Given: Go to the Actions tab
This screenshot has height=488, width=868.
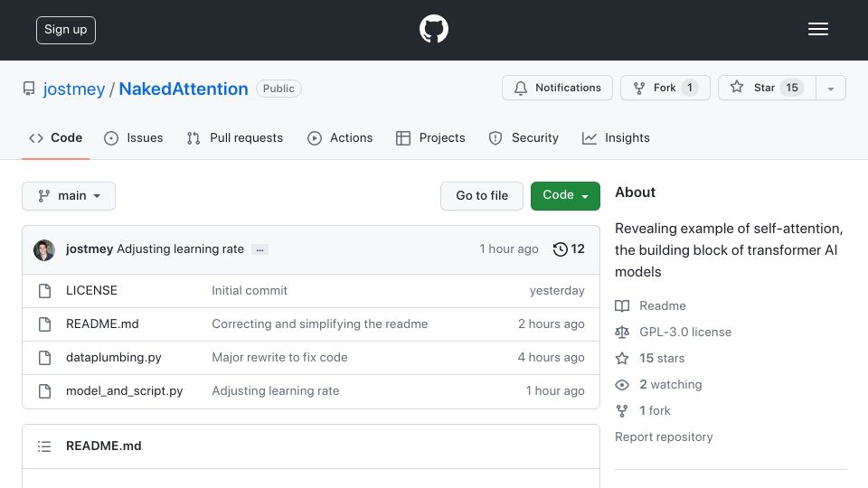Looking at the screenshot, I should tap(340, 137).
